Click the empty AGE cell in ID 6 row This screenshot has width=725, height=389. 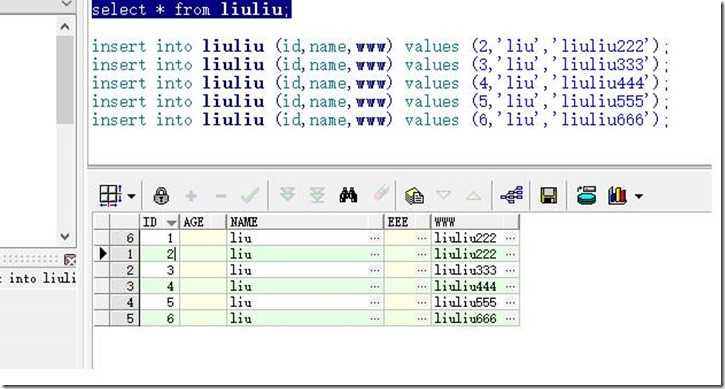(203, 319)
